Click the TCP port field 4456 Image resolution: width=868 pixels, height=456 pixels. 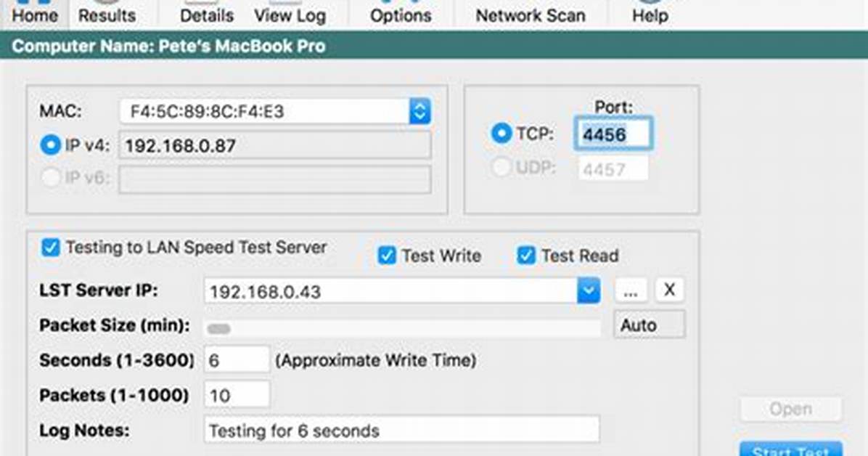tap(613, 134)
